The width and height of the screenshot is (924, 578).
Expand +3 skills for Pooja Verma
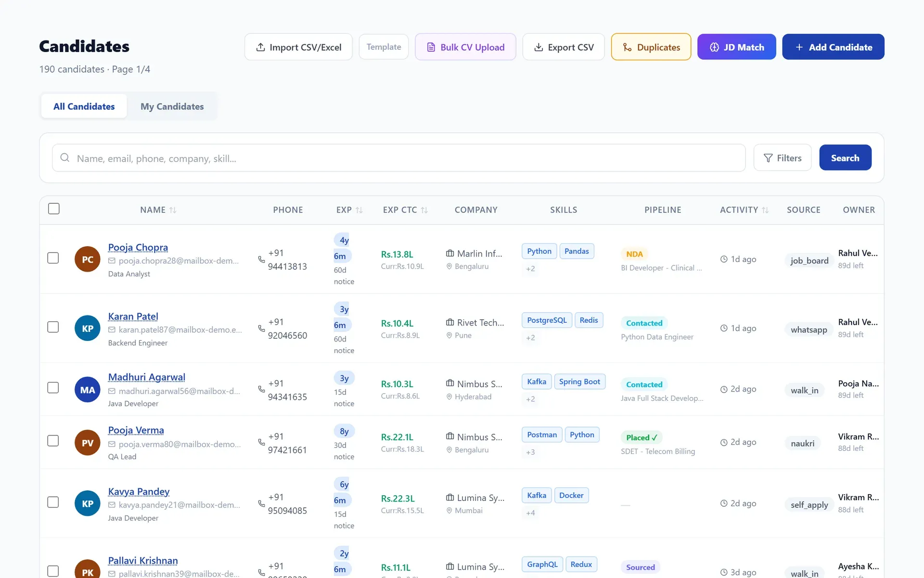[530, 452]
